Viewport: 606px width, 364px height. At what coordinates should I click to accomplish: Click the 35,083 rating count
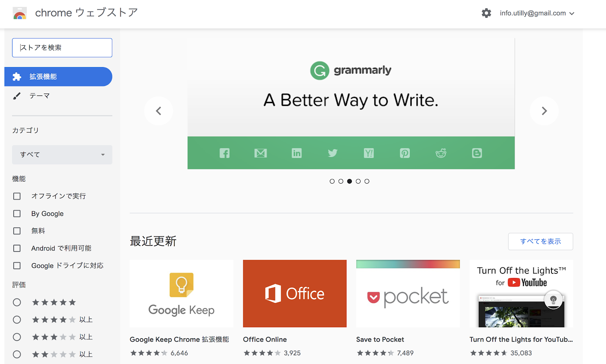point(521,353)
